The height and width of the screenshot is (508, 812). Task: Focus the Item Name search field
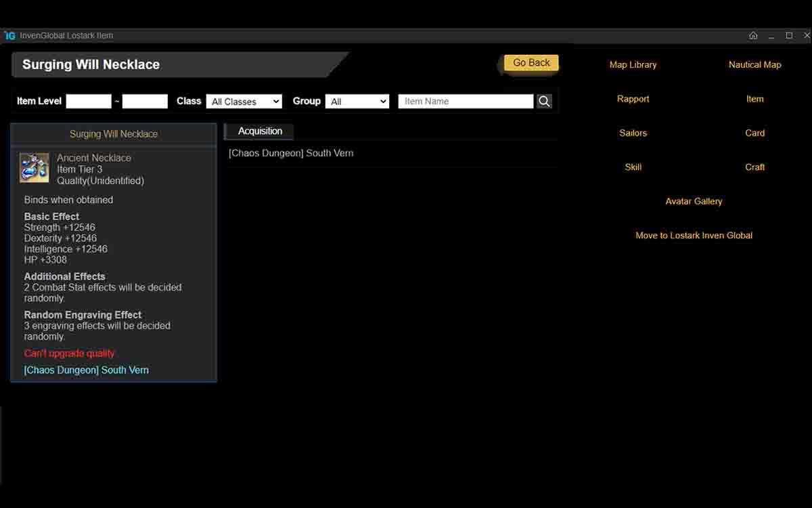click(x=466, y=102)
